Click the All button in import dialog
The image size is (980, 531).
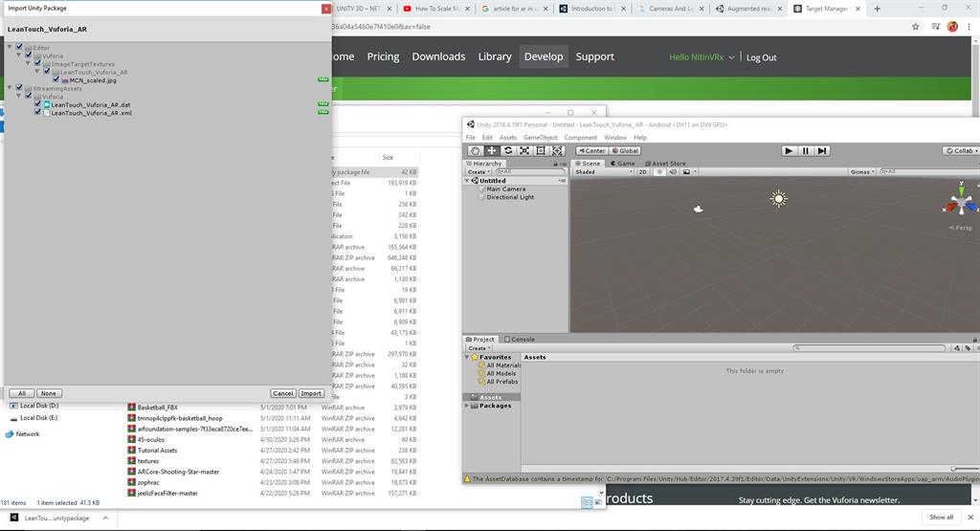[22, 393]
